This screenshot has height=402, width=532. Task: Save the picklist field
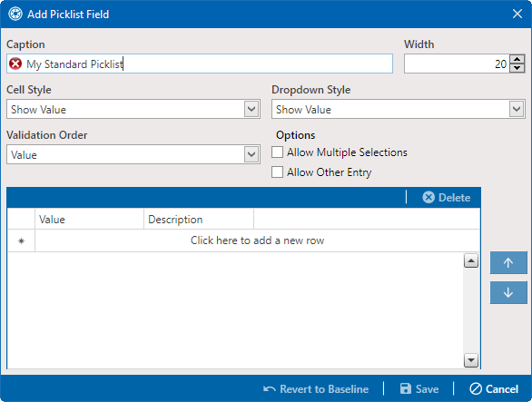click(419, 388)
